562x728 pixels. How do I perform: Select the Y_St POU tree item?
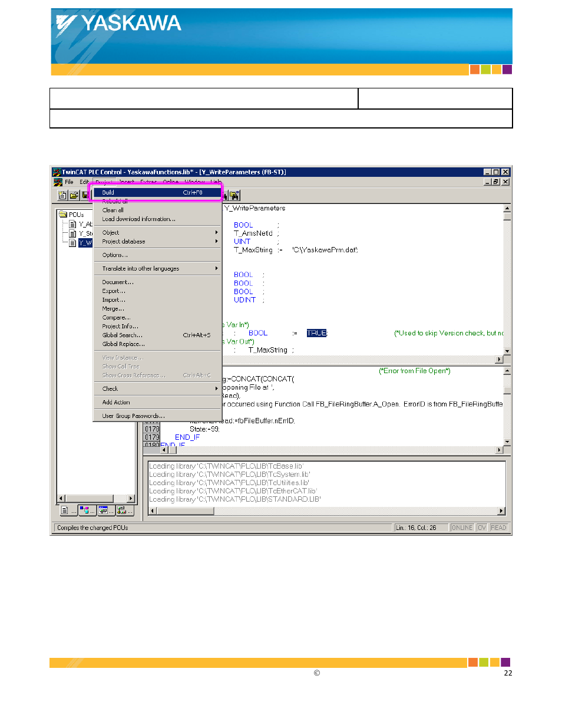[x=85, y=233]
